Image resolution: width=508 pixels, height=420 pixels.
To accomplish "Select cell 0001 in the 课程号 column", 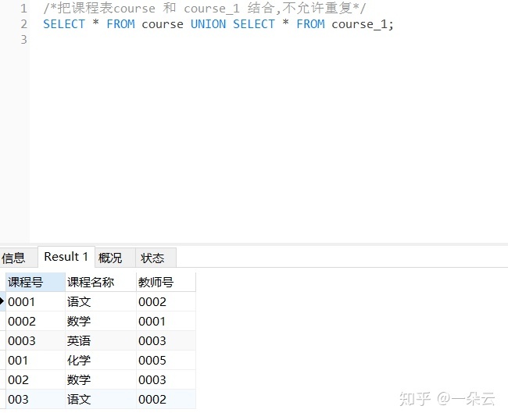I will click(x=36, y=302).
